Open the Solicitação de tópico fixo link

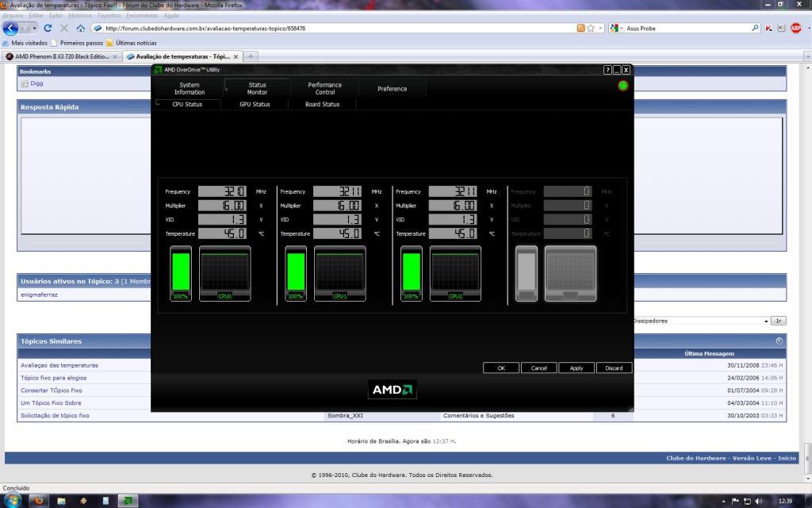tap(55, 415)
